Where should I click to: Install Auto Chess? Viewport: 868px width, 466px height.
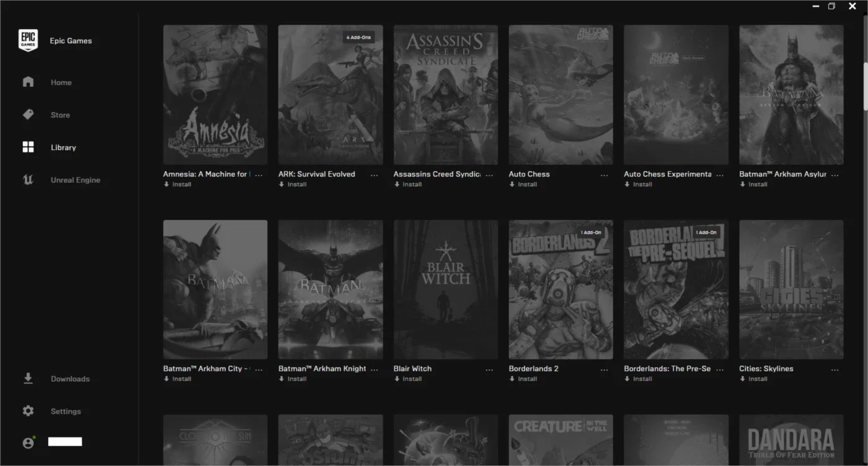coord(523,184)
